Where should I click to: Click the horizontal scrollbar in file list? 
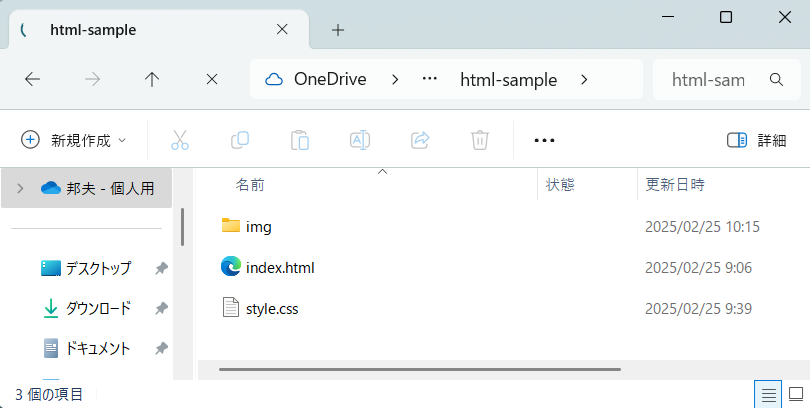(420, 369)
